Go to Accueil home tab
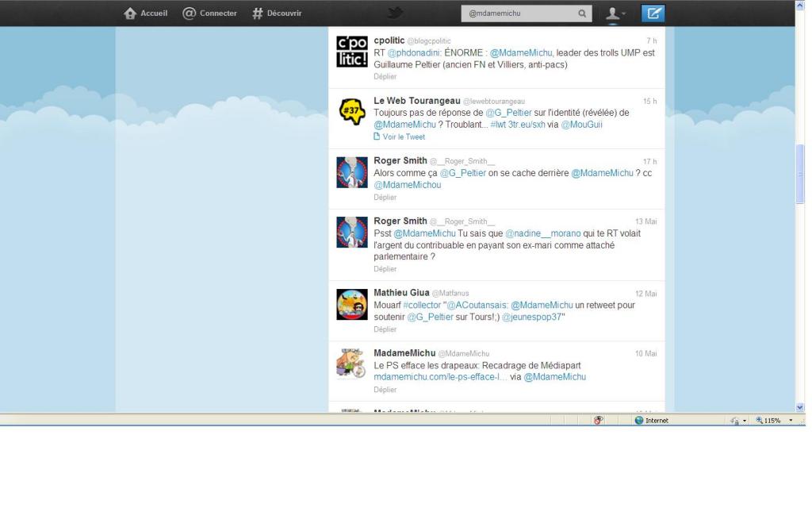This screenshot has height=508, width=812. (146, 13)
